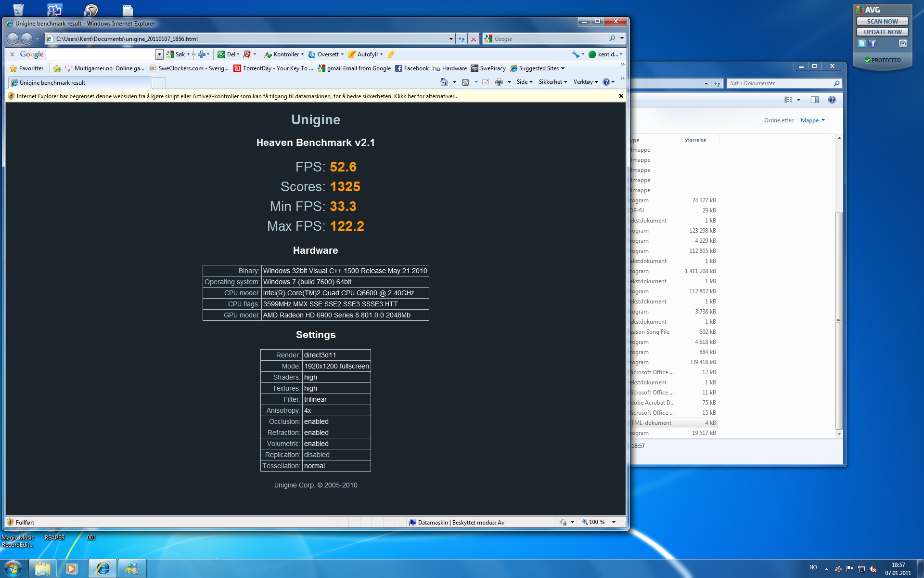Open gmail Email from Google bookmark
The height and width of the screenshot is (578, 924).
(354, 68)
